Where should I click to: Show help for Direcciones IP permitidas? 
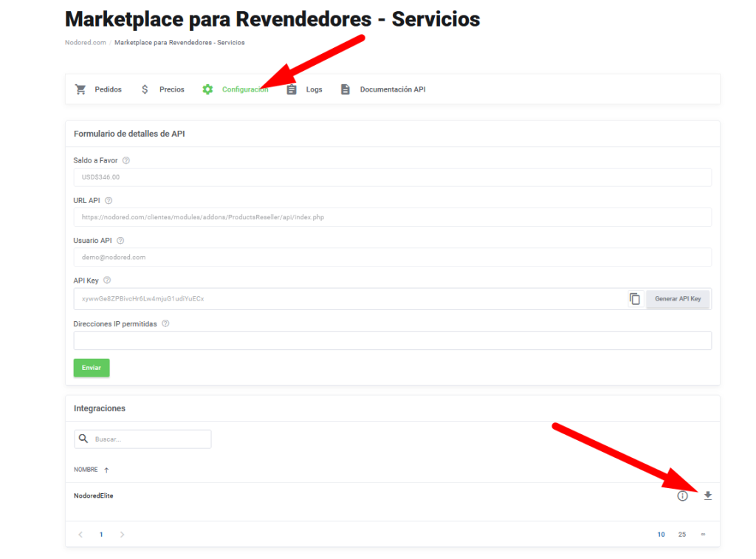pos(165,323)
